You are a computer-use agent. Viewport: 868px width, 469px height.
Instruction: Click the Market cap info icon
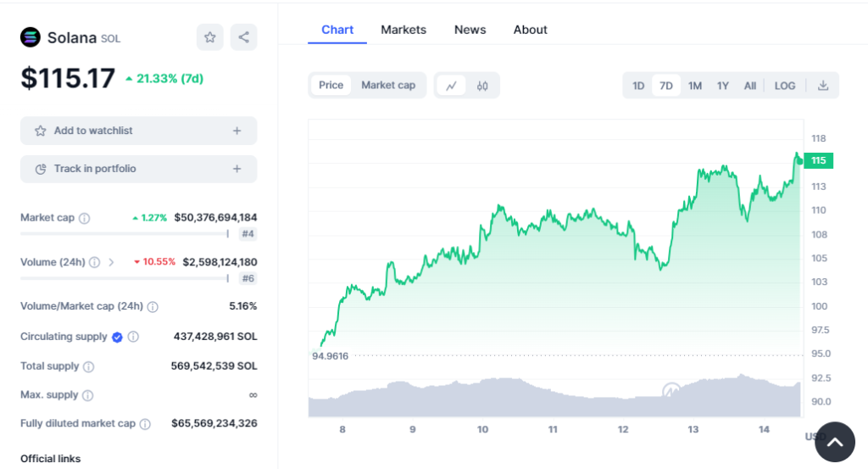click(x=85, y=218)
